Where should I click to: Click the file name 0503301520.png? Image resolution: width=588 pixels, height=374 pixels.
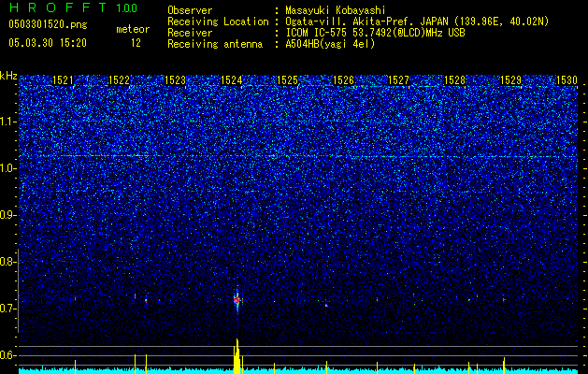48,24
